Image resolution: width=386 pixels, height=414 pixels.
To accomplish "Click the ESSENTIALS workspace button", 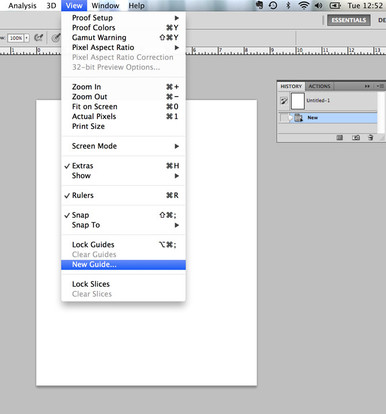I will 349,20.
